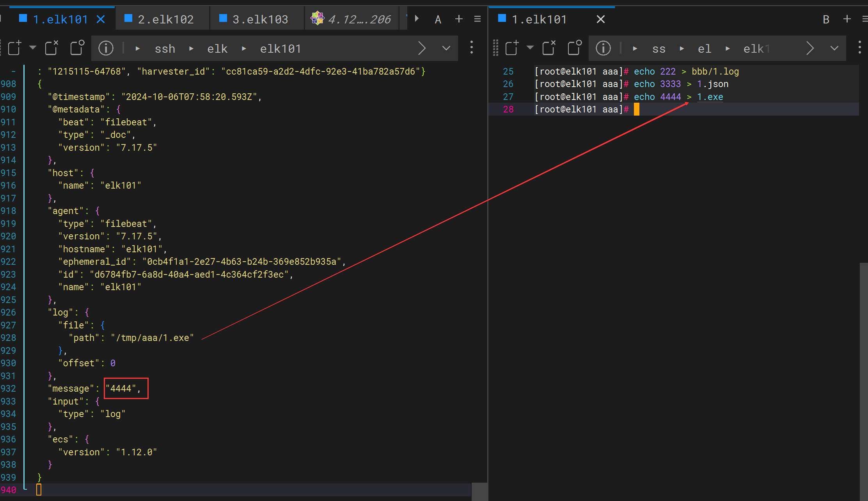Expand arrow before elk breadcrumb in left pane
868x501 pixels.
pos(191,49)
